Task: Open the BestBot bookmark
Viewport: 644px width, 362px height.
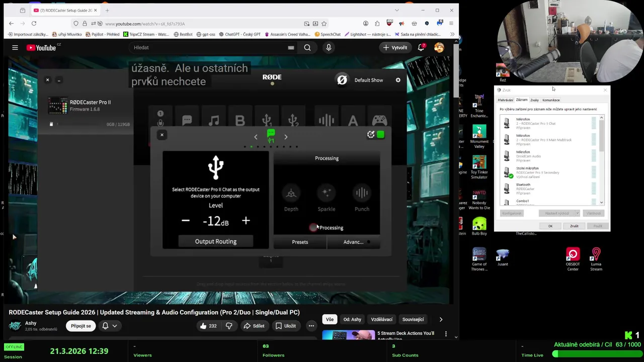Action: point(183,34)
